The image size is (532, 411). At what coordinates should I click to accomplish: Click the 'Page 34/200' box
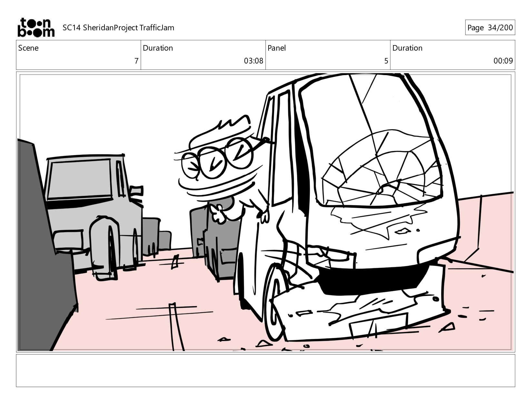[490, 28]
